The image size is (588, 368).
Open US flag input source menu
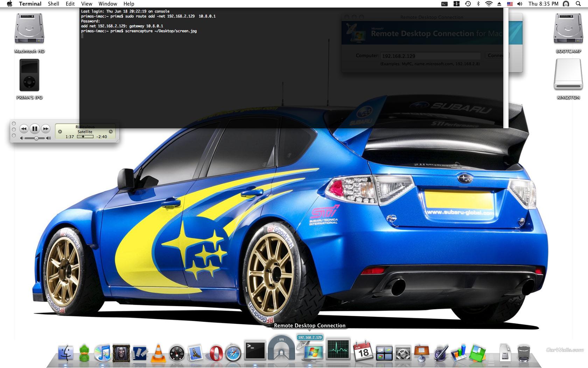point(510,4)
